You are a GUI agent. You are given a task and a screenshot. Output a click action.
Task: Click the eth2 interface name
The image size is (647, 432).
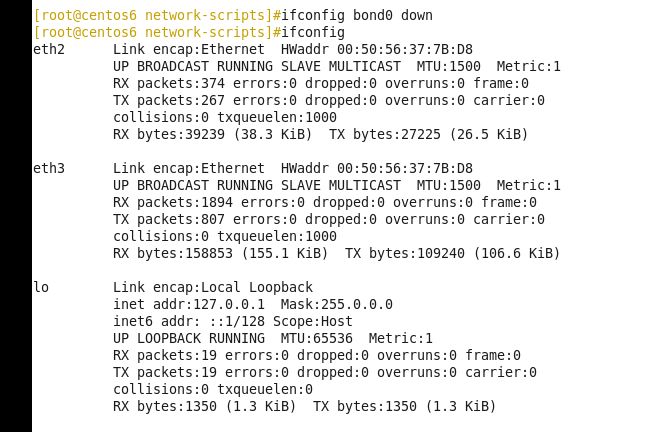coord(49,49)
